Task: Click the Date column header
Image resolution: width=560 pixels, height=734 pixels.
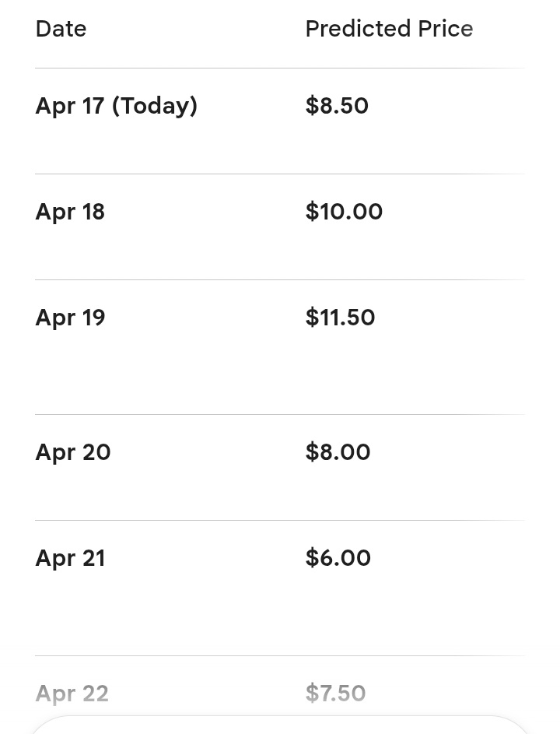Action: (x=61, y=29)
